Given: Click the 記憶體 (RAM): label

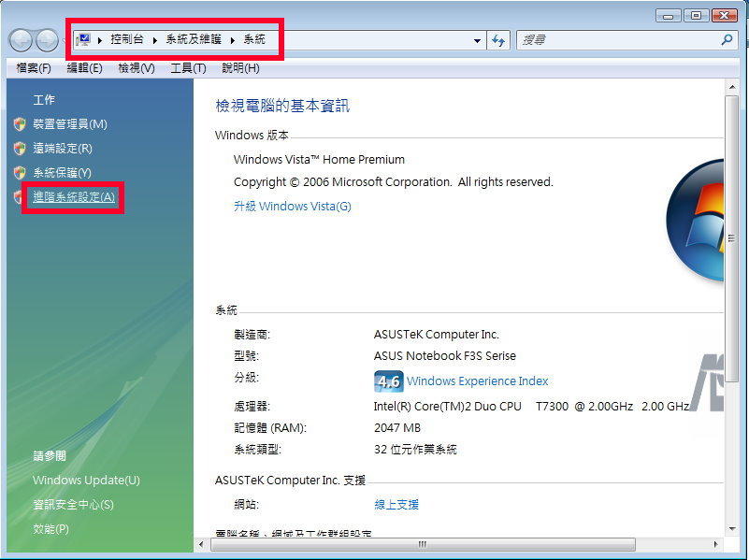Looking at the screenshot, I should 270,428.
